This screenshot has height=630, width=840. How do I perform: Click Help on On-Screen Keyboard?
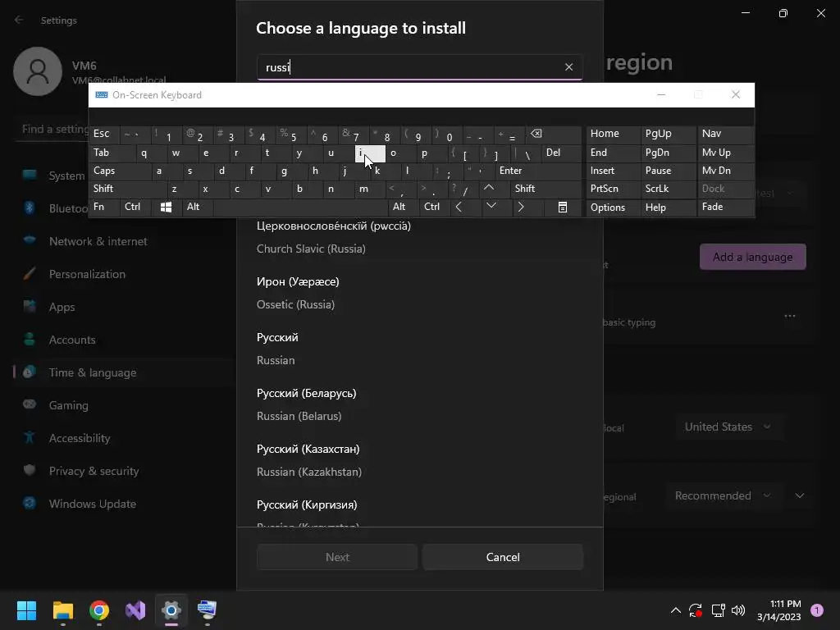point(668,207)
